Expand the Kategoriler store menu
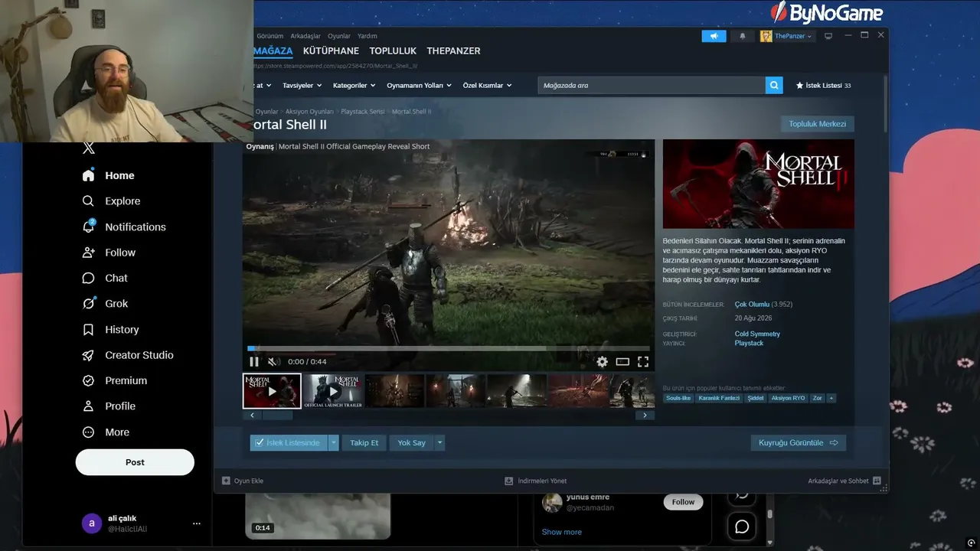Image resolution: width=980 pixels, height=551 pixels. click(x=354, y=86)
